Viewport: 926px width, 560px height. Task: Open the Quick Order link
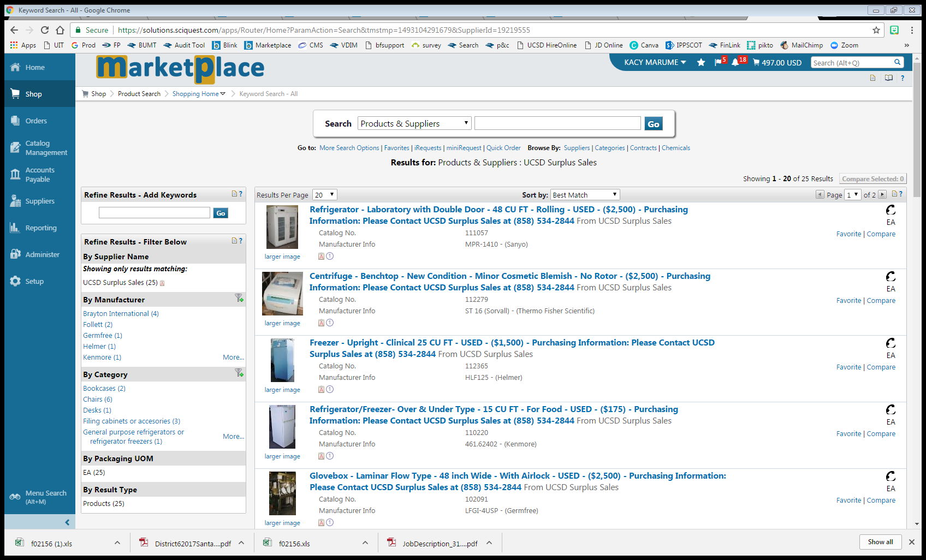click(x=503, y=148)
